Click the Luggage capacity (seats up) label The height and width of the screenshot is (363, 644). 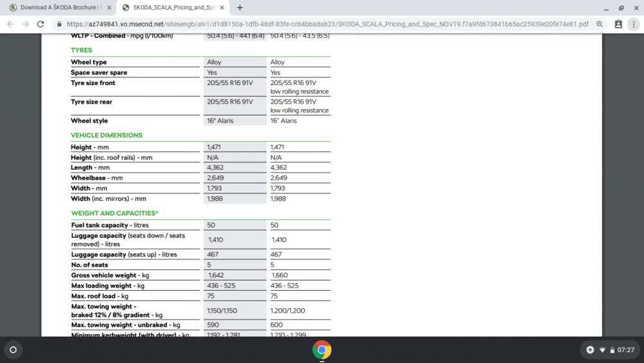(x=124, y=255)
